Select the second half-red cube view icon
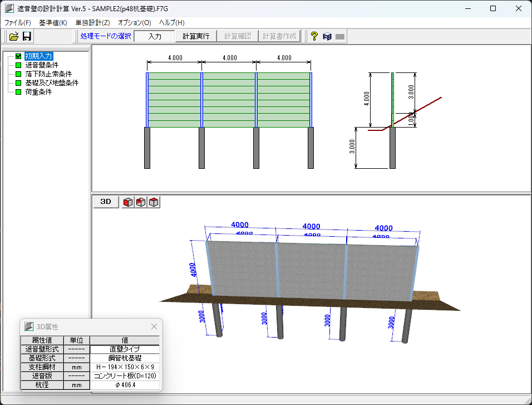532x405 pixels. [141, 202]
